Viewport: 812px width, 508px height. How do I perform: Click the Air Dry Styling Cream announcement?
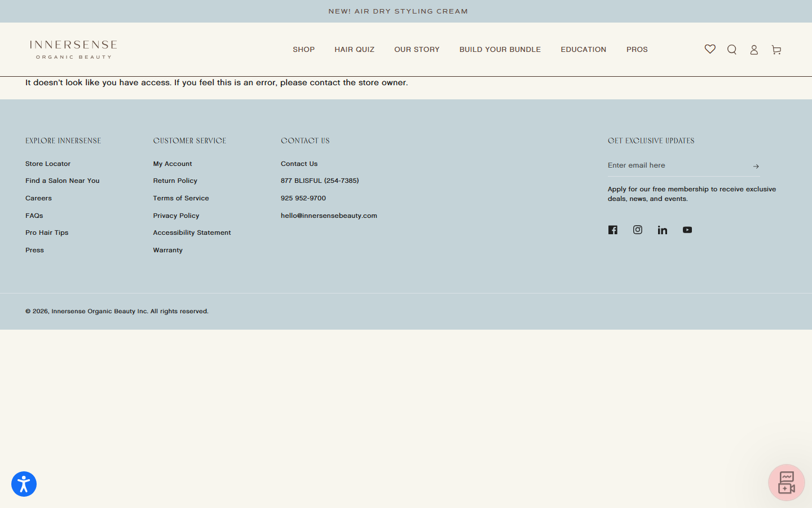398,11
